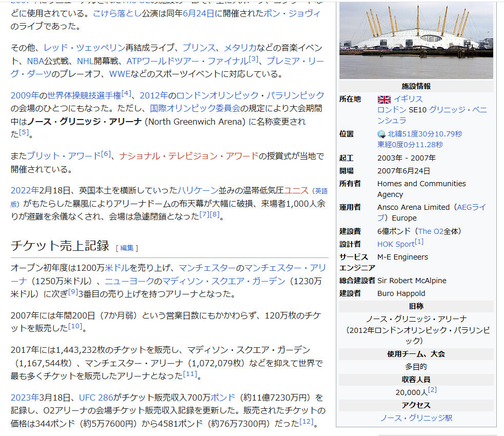The height and width of the screenshot is (436, 504).
Task: Open the 世界体操競技選手権 link
Action: tap(81, 95)
